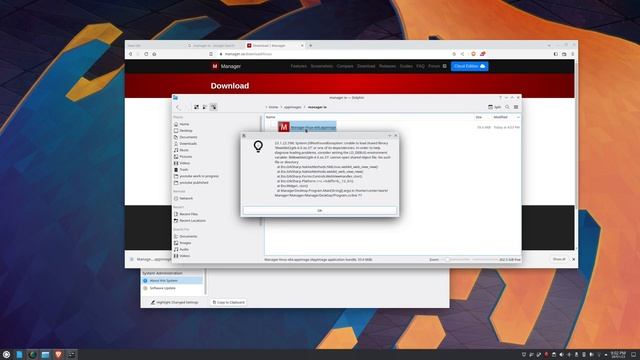The image size is (640, 360).
Task: Open the Screenshots page on Manager site
Action: pyautogui.click(x=322, y=66)
